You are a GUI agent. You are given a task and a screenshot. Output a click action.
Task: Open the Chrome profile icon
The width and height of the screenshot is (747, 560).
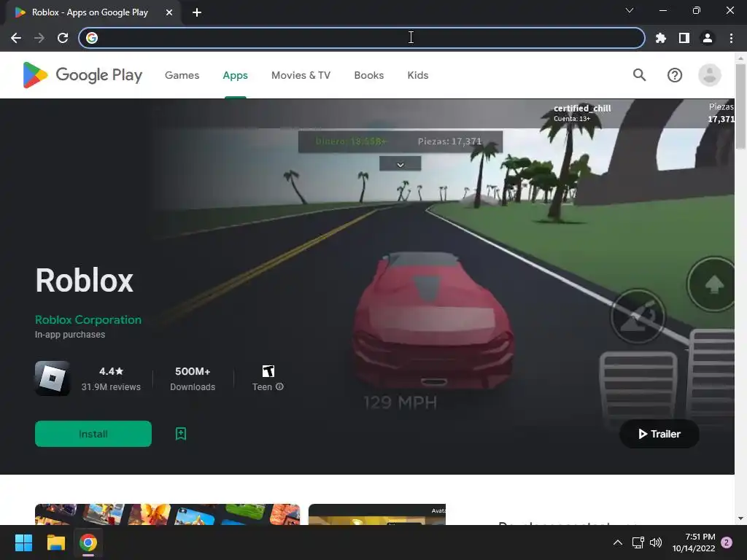coord(708,38)
